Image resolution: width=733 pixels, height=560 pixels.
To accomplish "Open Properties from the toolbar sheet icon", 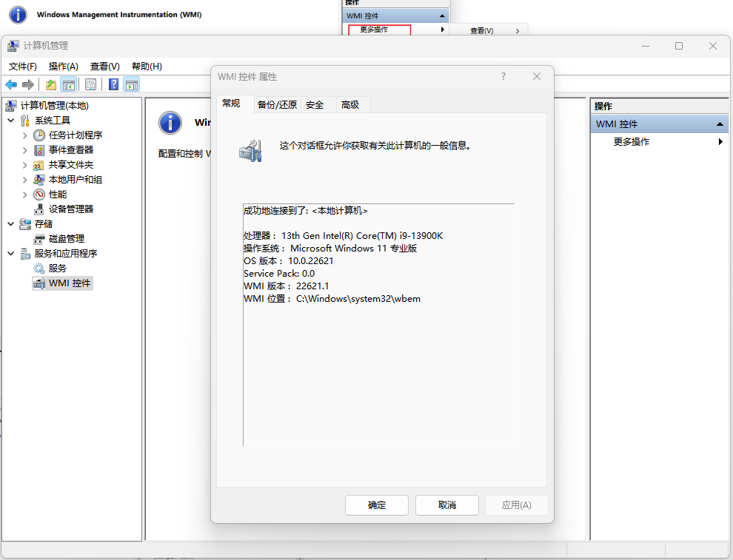I will coord(90,84).
